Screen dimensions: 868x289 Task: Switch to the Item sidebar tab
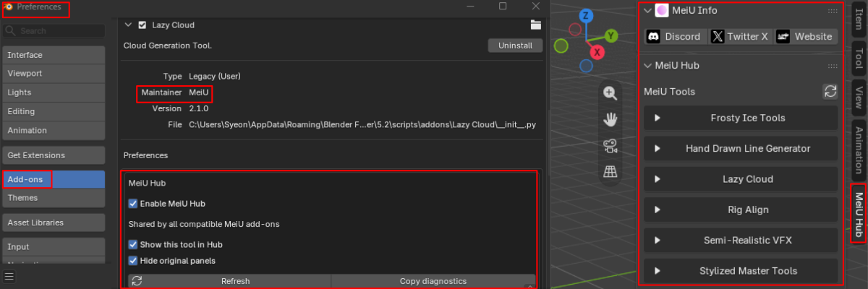coord(859,20)
